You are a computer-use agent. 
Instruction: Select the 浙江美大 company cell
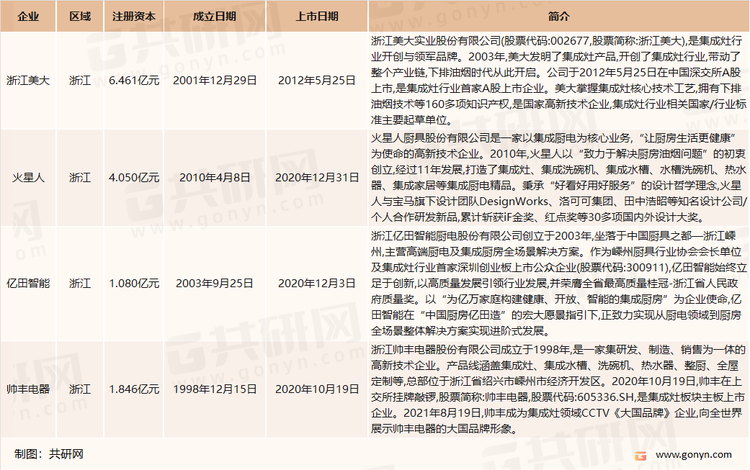[28, 80]
